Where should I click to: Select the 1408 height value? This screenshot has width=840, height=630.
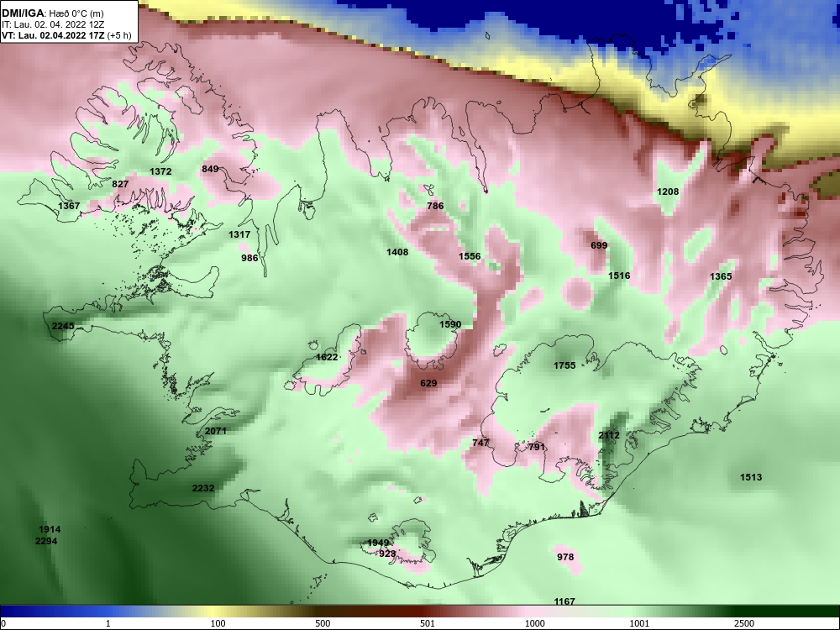coord(397,252)
